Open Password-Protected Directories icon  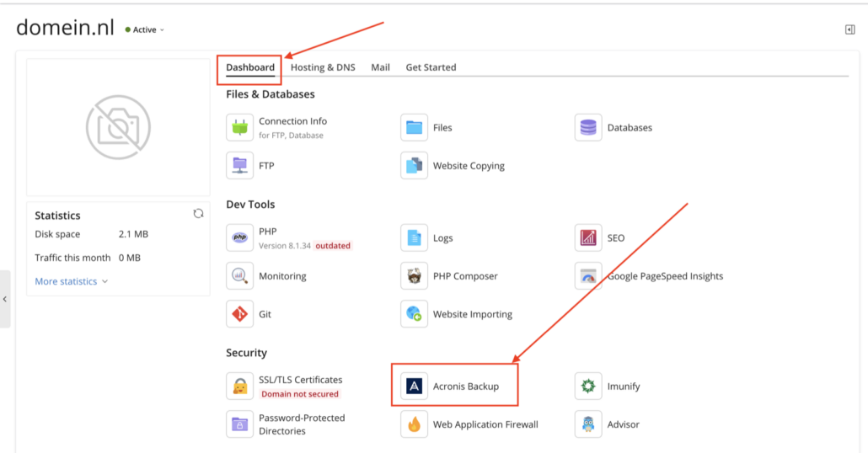[239, 424]
